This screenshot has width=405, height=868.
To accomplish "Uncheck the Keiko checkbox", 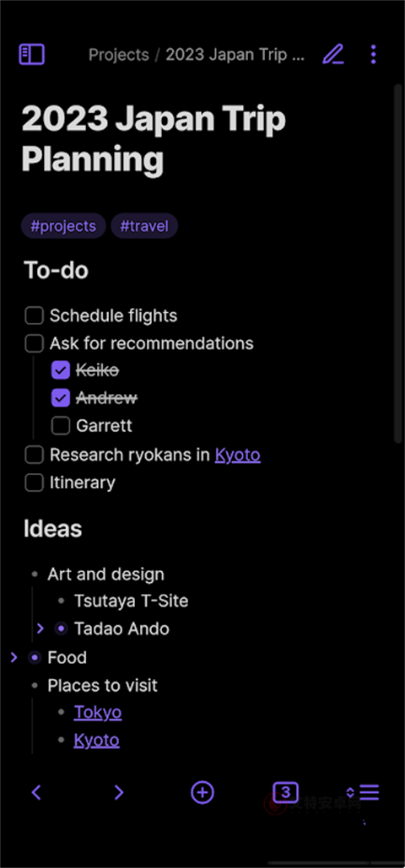I will tap(61, 370).
